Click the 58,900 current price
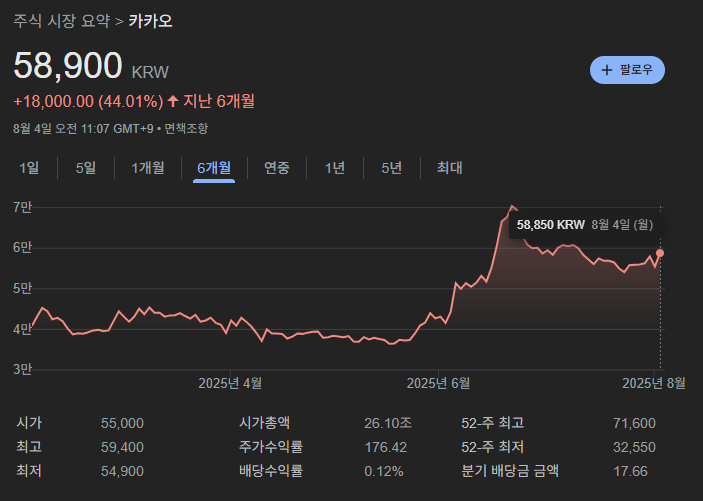This screenshot has width=703, height=501. pos(68,65)
